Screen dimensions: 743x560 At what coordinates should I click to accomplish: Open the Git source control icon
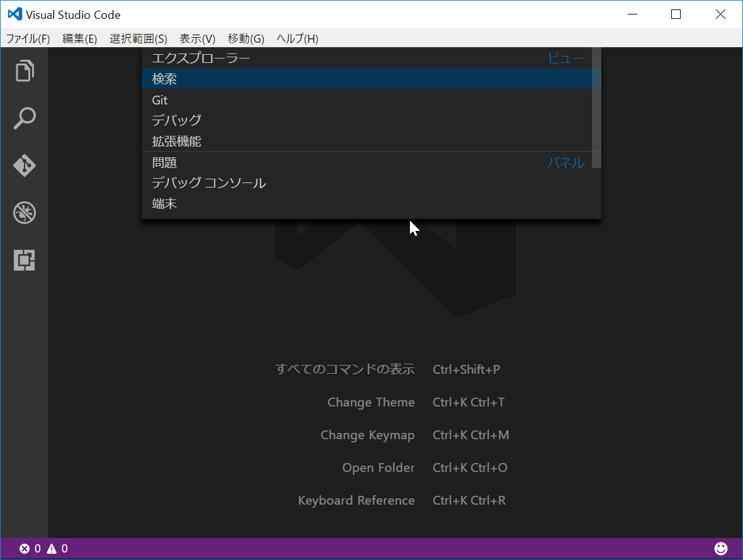point(24,165)
